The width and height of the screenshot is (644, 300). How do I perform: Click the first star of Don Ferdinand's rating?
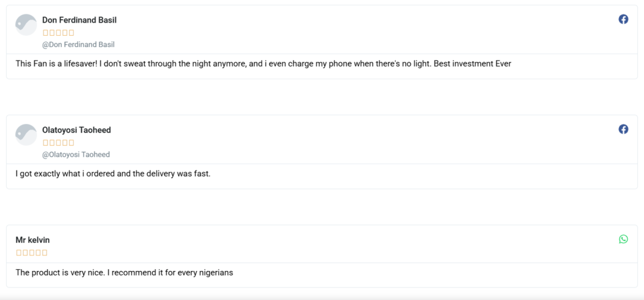pyautogui.click(x=45, y=33)
